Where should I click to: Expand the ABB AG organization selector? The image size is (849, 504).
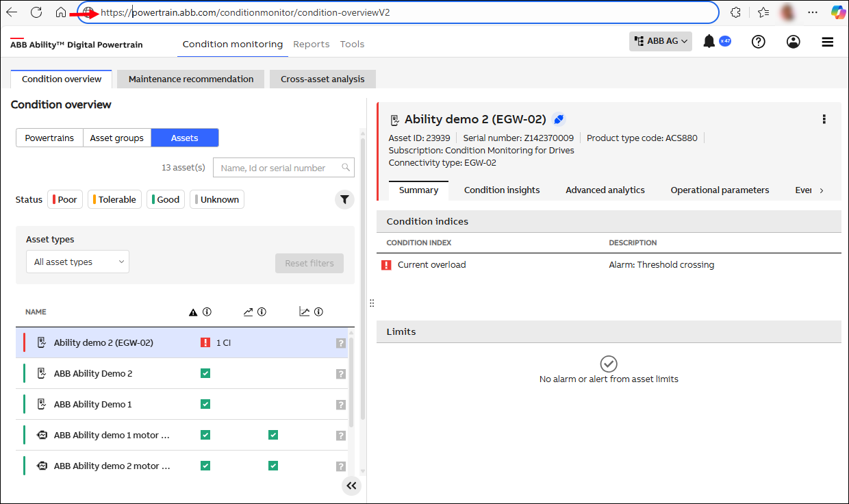pos(661,41)
